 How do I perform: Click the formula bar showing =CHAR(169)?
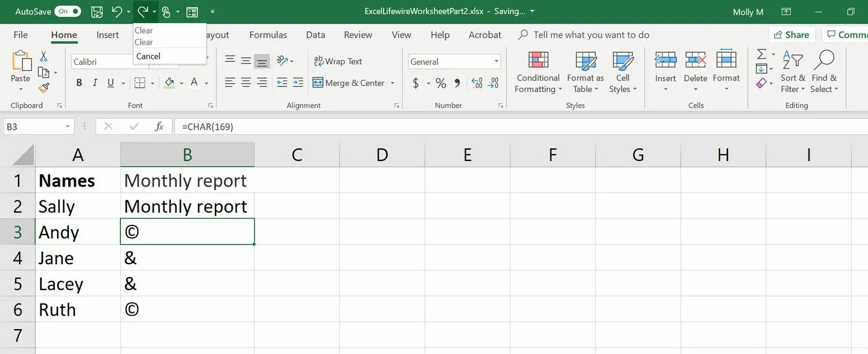point(521,126)
